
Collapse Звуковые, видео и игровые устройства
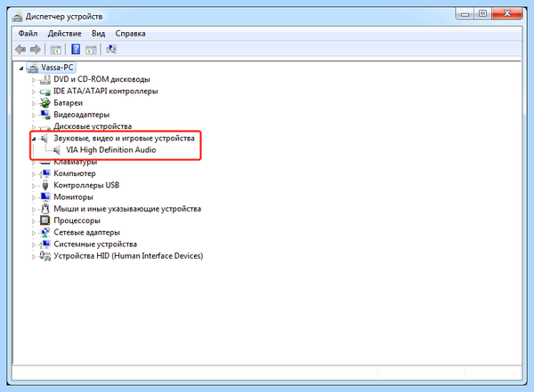(34, 139)
